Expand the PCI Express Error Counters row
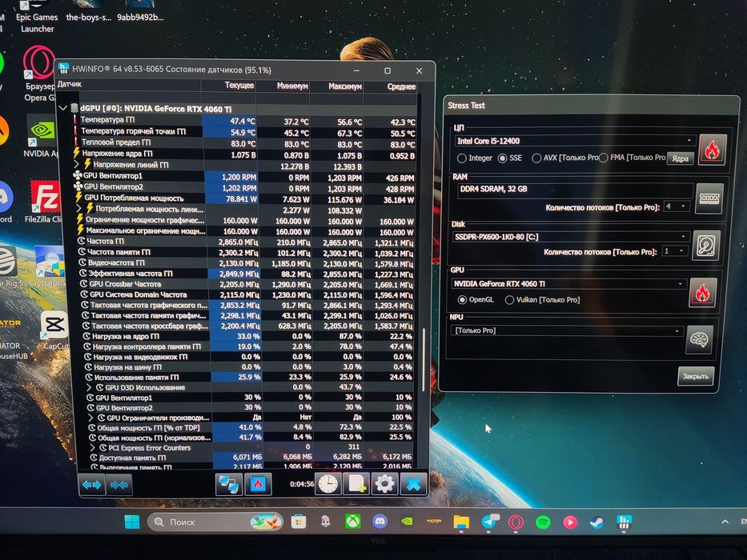This screenshot has width=747, height=560. coord(92,448)
